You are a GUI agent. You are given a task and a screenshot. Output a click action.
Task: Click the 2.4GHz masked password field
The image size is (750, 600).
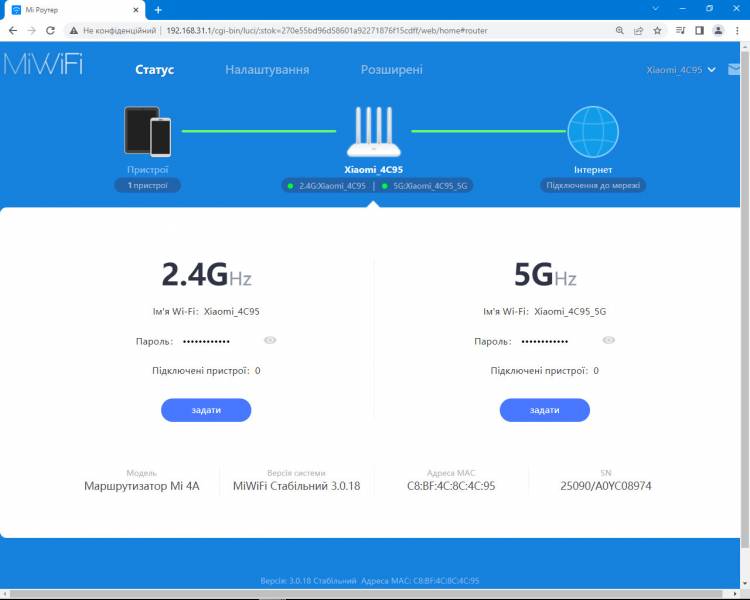(206, 342)
